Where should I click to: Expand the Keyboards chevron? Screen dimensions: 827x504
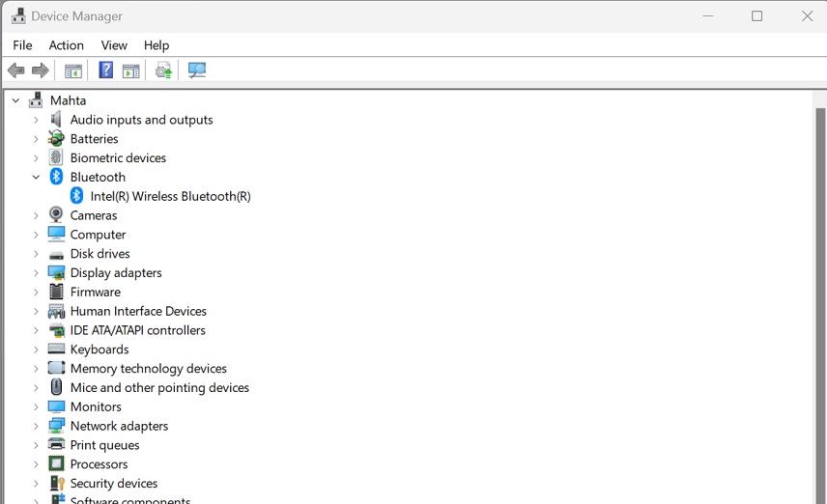(x=36, y=349)
